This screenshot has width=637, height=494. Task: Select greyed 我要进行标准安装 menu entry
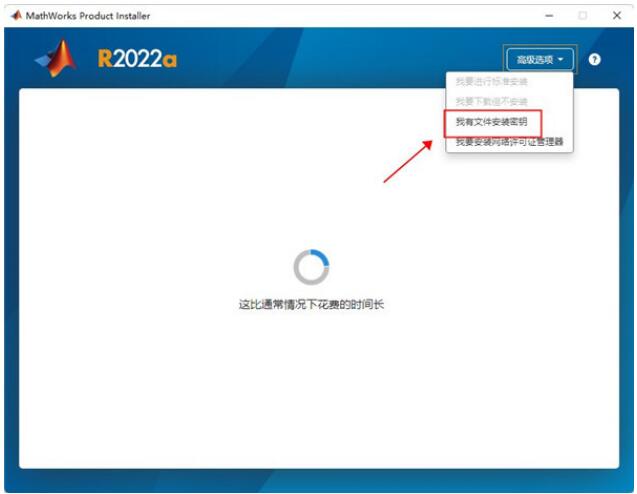492,82
